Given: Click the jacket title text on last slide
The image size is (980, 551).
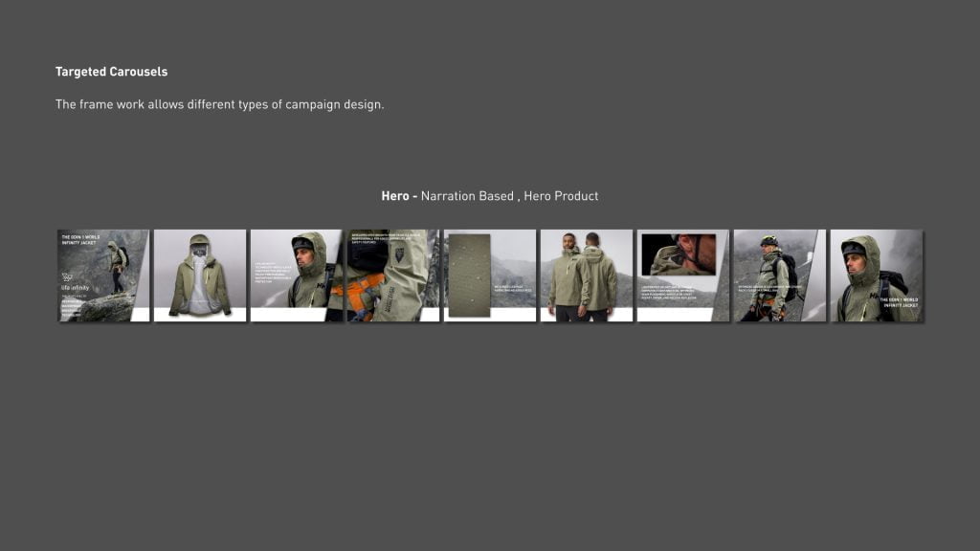Looking at the screenshot, I should tap(900, 303).
